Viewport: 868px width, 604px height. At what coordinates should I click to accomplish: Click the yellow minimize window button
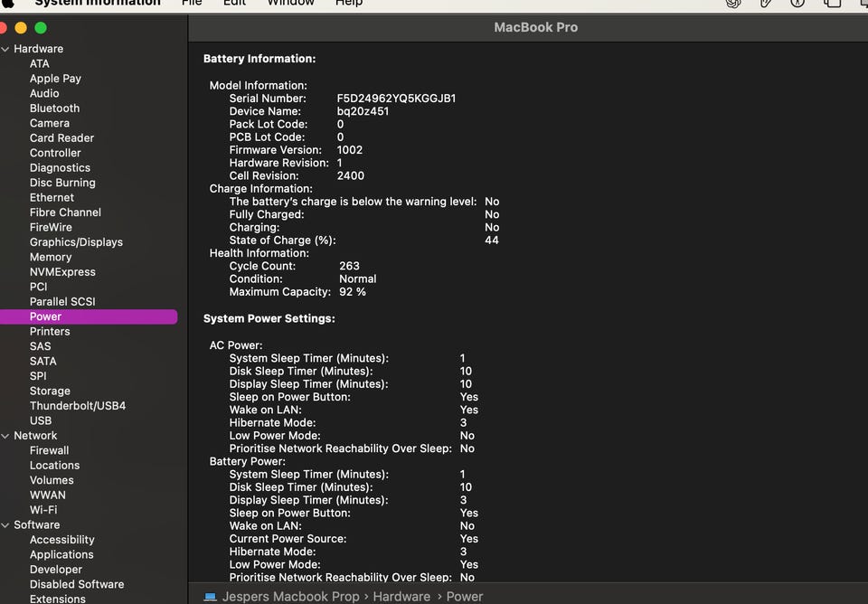tap(21, 28)
